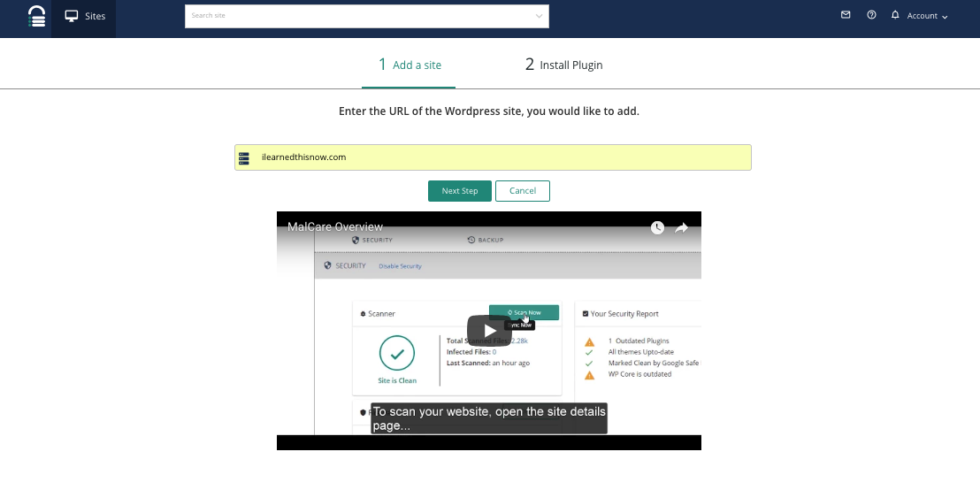Click Disable Security link in video
Image resolution: width=980 pixels, height=490 pixels.
(x=400, y=266)
